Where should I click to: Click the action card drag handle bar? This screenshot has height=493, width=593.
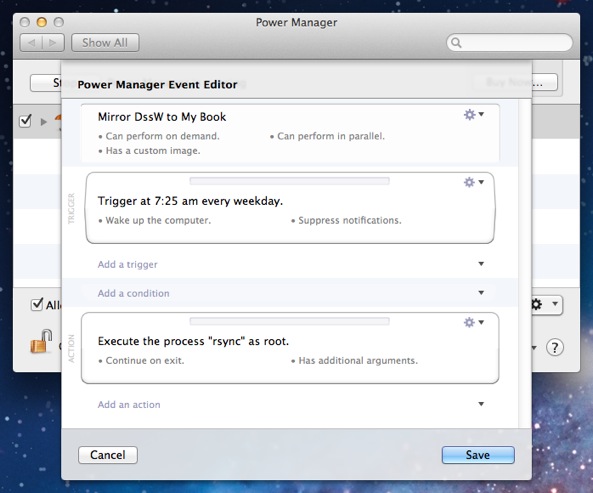(x=289, y=321)
